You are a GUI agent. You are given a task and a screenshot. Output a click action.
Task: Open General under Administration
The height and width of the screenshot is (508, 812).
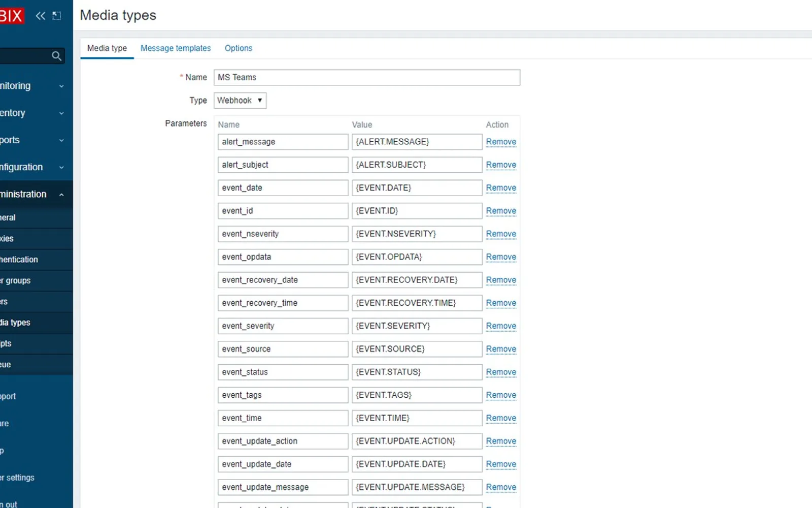(x=36, y=217)
